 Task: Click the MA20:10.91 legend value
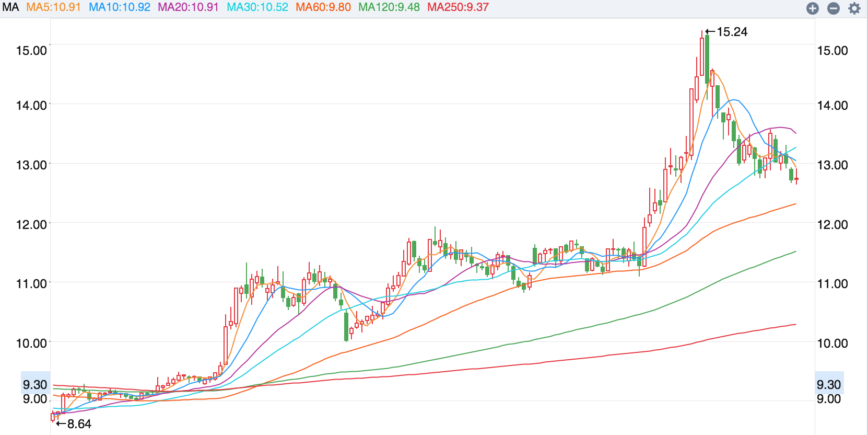(189, 7)
